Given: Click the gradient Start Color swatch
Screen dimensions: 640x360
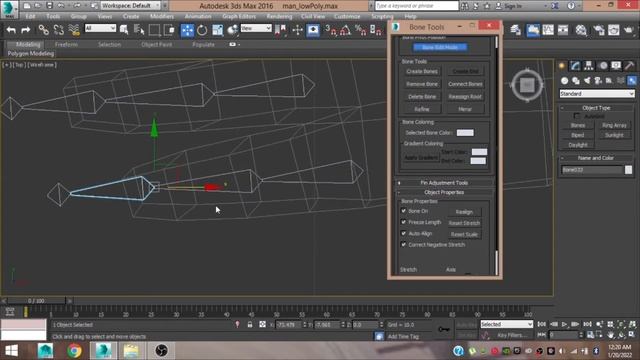Looking at the screenshot, I should click(479, 152).
